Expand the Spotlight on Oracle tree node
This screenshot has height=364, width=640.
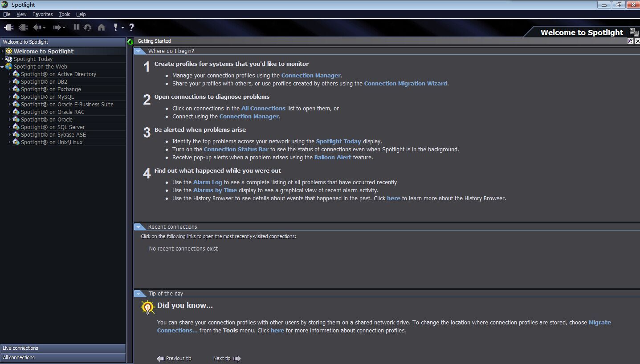(x=9, y=119)
